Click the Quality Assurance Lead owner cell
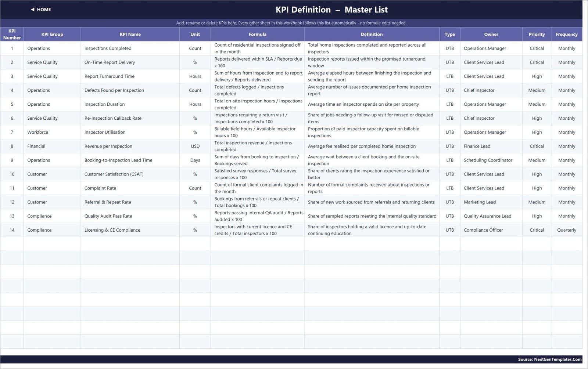 click(x=491, y=216)
